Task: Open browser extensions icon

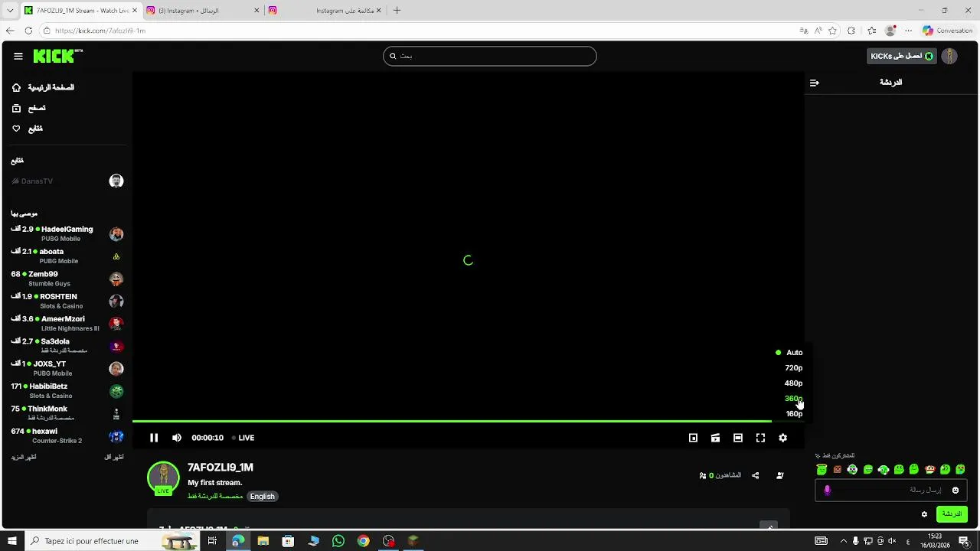Action: (851, 31)
